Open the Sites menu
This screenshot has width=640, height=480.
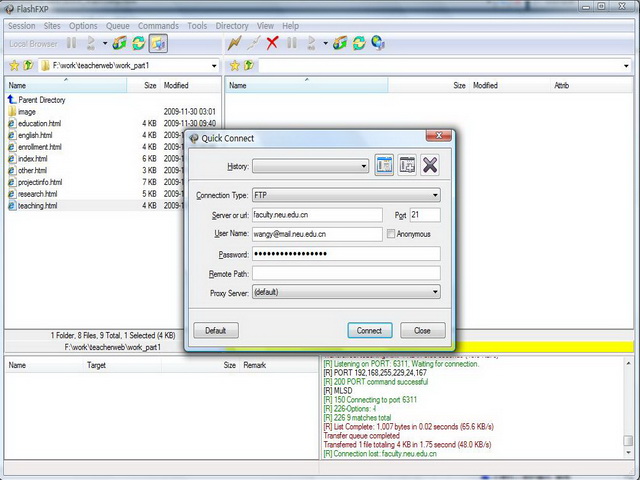coord(52,26)
